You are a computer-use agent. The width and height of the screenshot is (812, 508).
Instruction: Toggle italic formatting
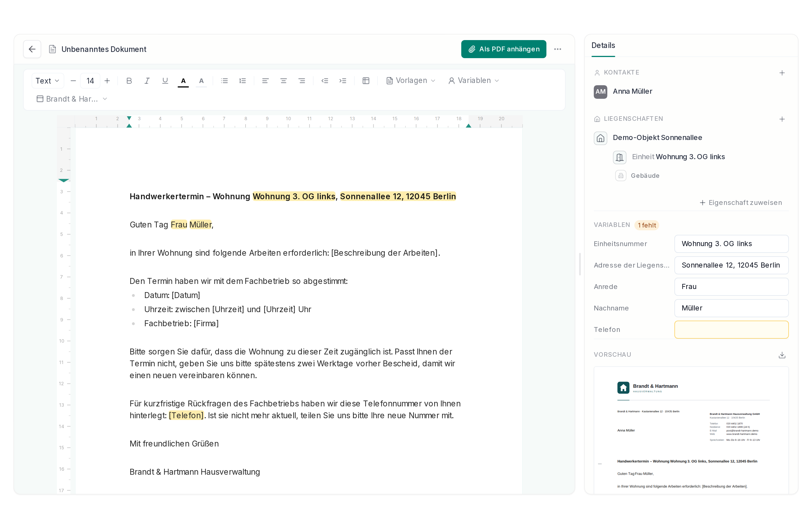(147, 81)
